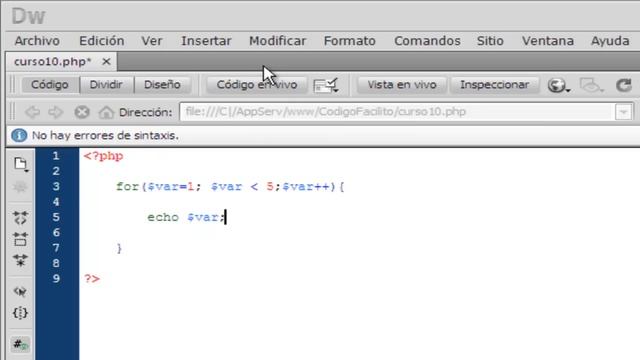The width and height of the screenshot is (640, 360).
Task: Enable Inspeccionar mode
Action: coord(494,84)
